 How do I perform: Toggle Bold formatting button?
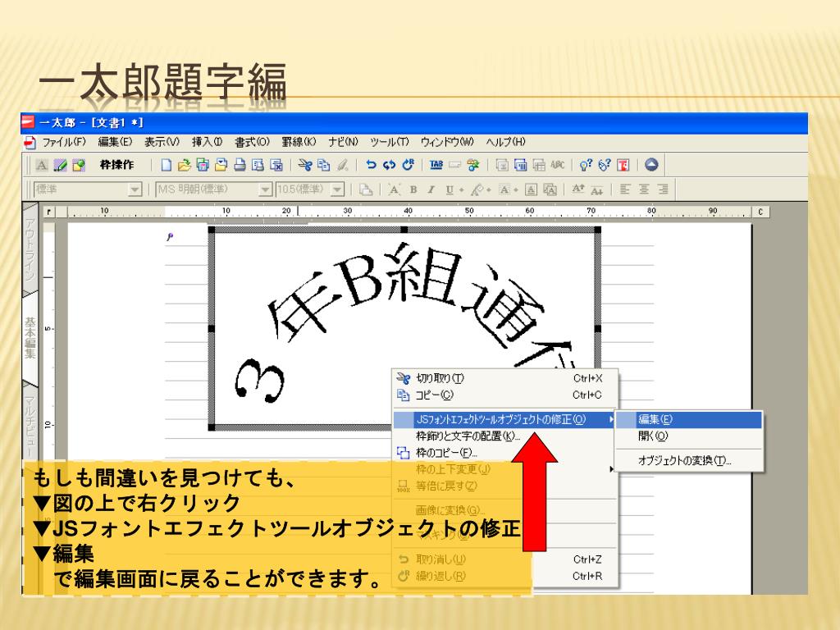pos(413,189)
